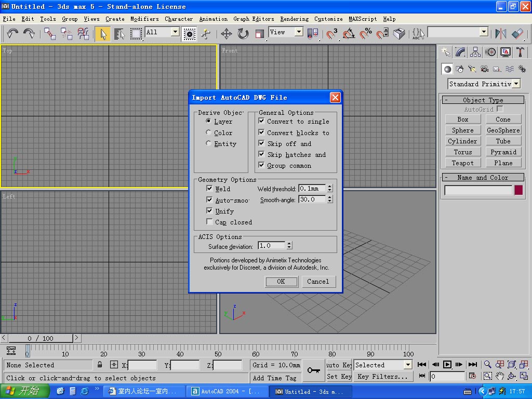Select the Select and Link tool
Image resolution: width=532 pixels, height=399 pixels.
click(x=50, y=34)
